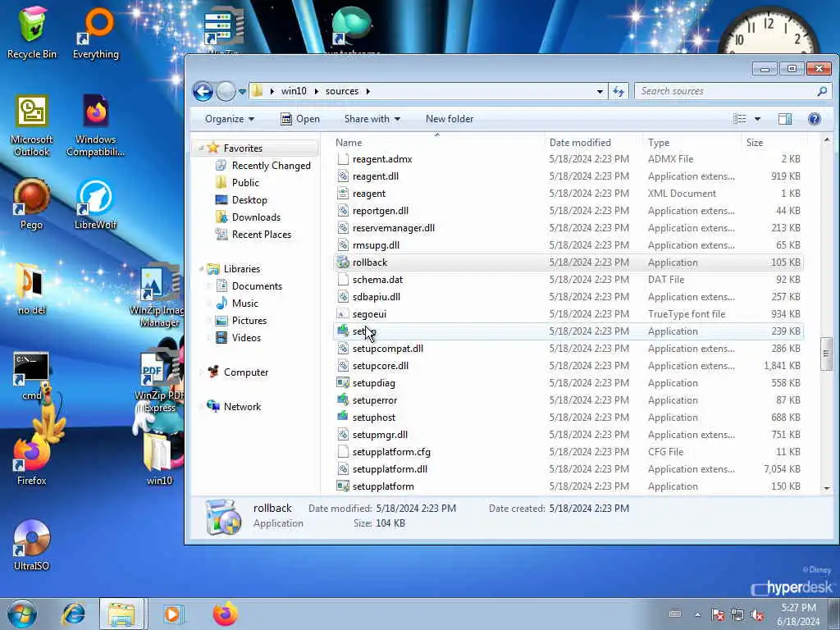This screenshot has width=840, height=630.
Task: Show hidden icons in the system tray
Action: tap(697, 614)
